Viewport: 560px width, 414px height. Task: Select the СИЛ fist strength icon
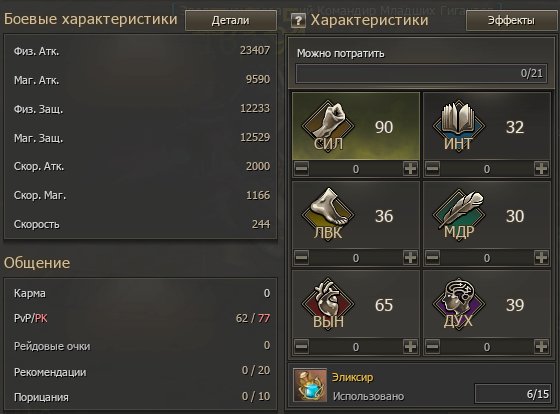coord(328,126)
